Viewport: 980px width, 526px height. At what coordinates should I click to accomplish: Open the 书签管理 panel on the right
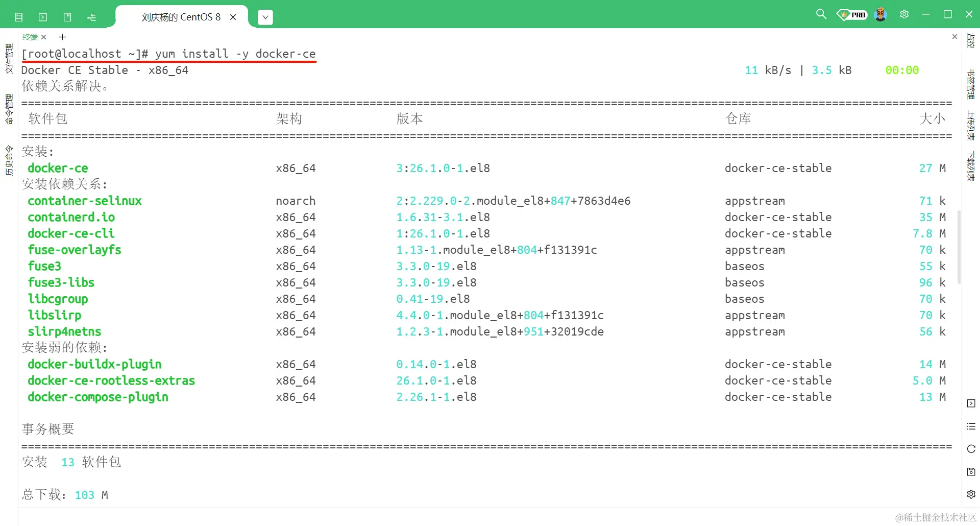[x=971, y=84]
